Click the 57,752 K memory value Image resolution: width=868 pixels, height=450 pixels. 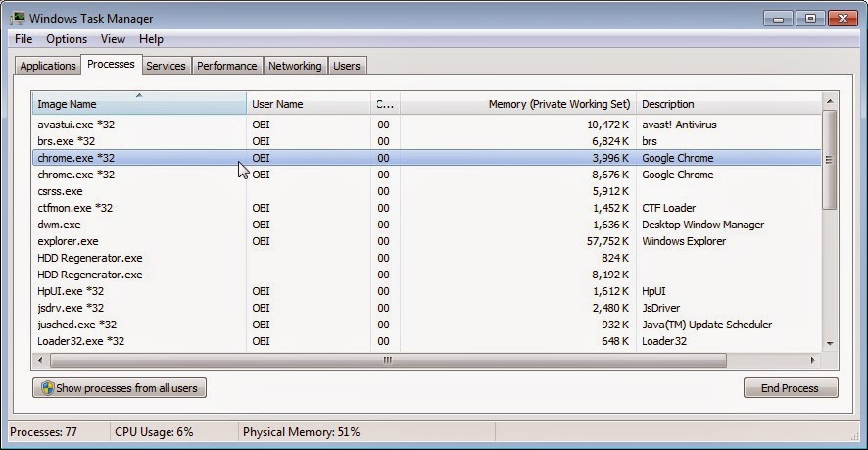click(607, 241)
